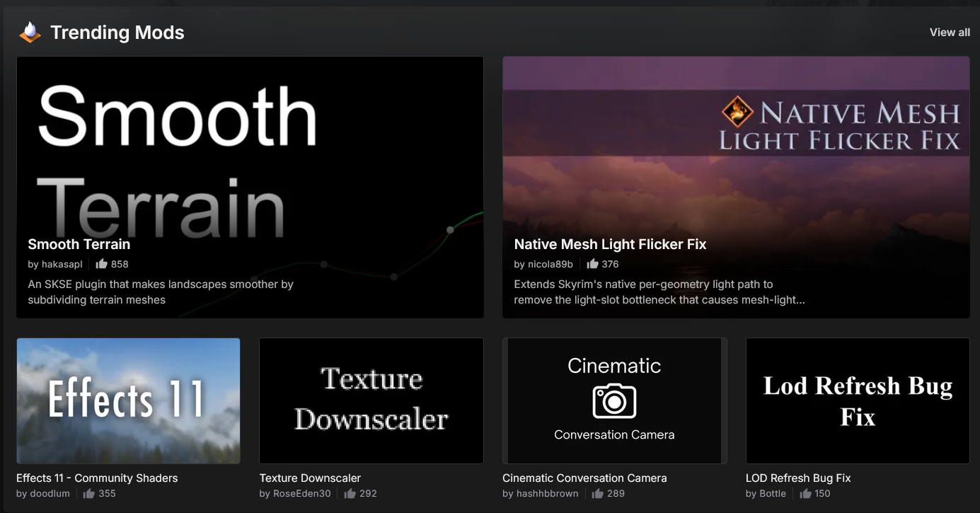Click the Trending Mods heading
This screenshot has height=513, width=980.
pyautogui.click(x=117, y=33)
